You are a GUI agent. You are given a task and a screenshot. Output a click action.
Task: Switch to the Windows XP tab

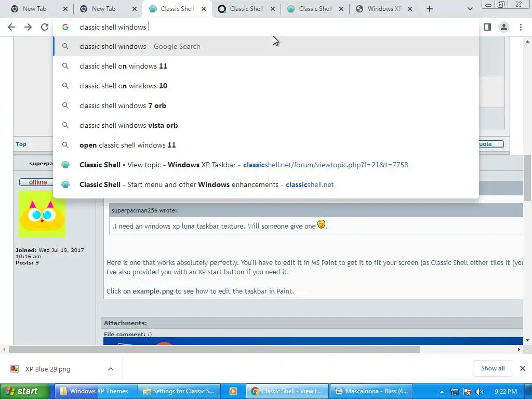385,9
